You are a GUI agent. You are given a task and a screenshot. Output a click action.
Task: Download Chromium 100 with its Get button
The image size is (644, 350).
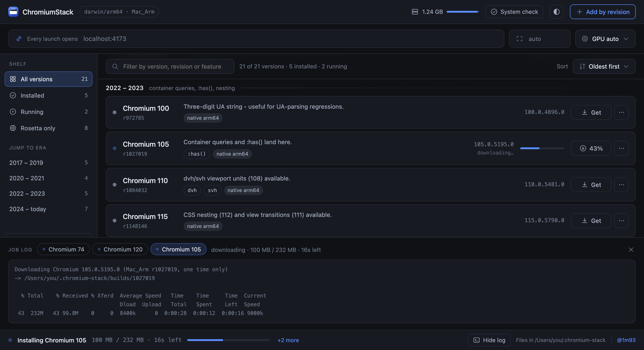591,112
